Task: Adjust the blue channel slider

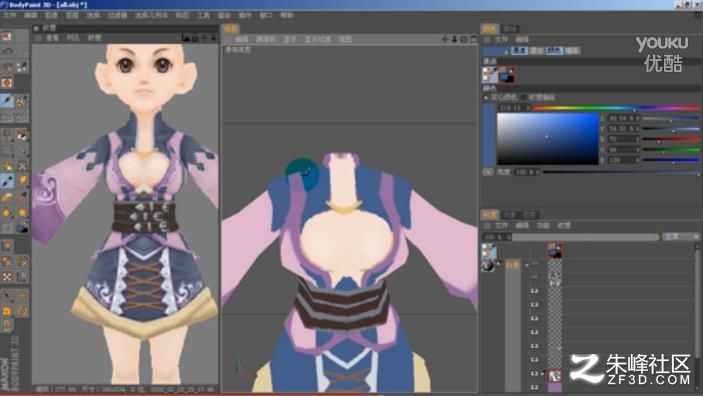Action: pos(671,160)
